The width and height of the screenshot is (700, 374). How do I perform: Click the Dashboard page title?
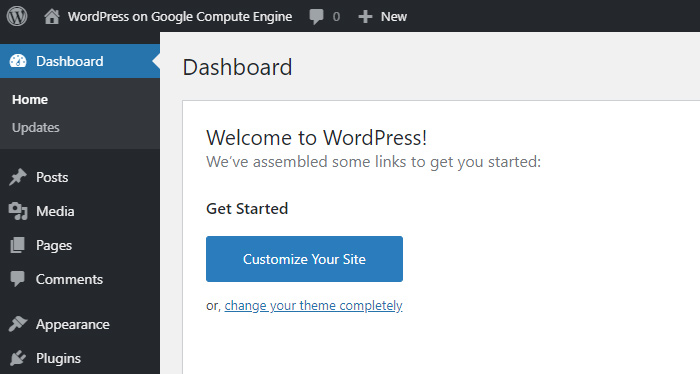click(238, 67)
